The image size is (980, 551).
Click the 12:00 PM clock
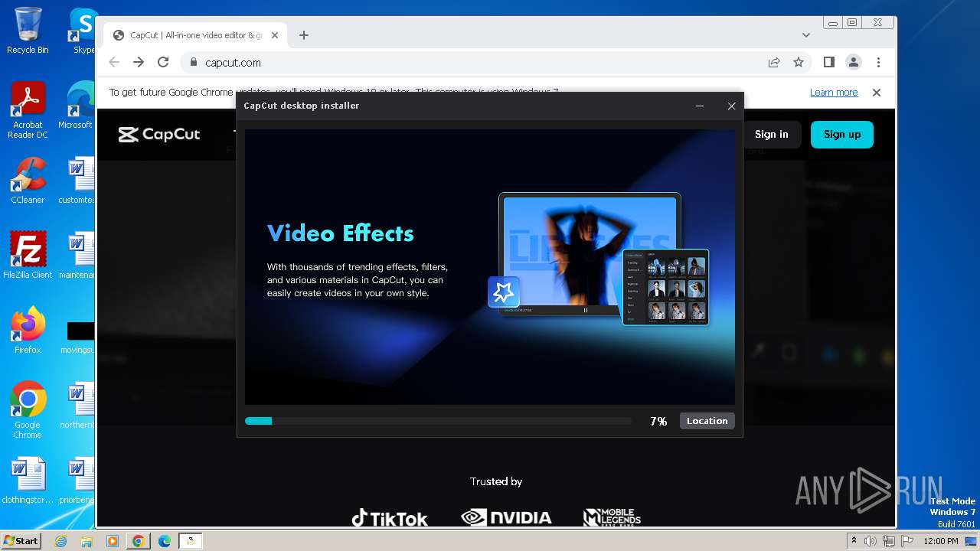[940, 541]
